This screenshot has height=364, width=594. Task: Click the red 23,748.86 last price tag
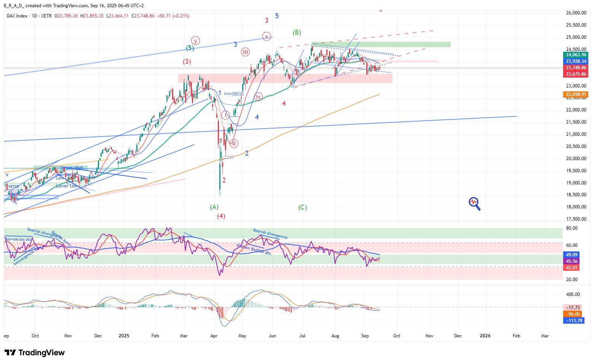[576, 68]
